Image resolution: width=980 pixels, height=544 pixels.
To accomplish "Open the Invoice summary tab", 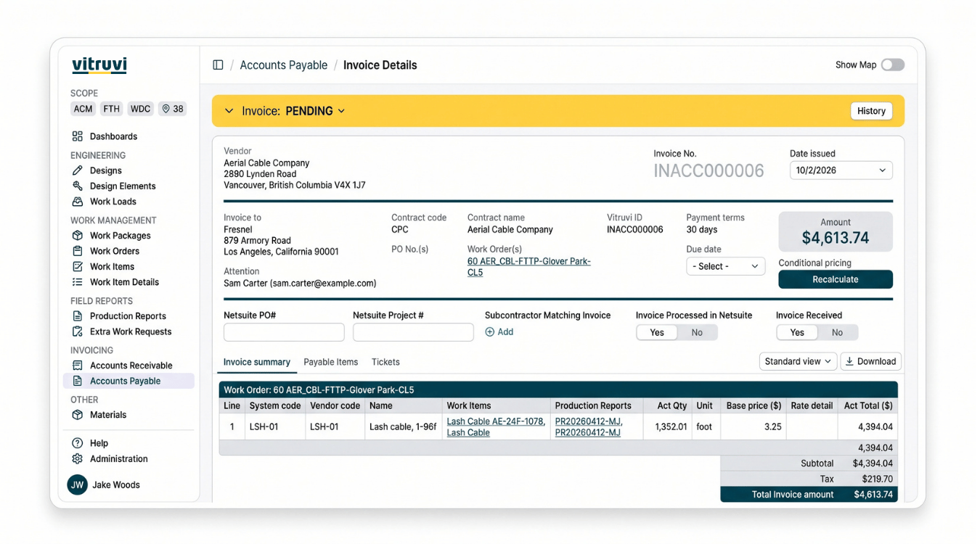I will tap(257, 362).
